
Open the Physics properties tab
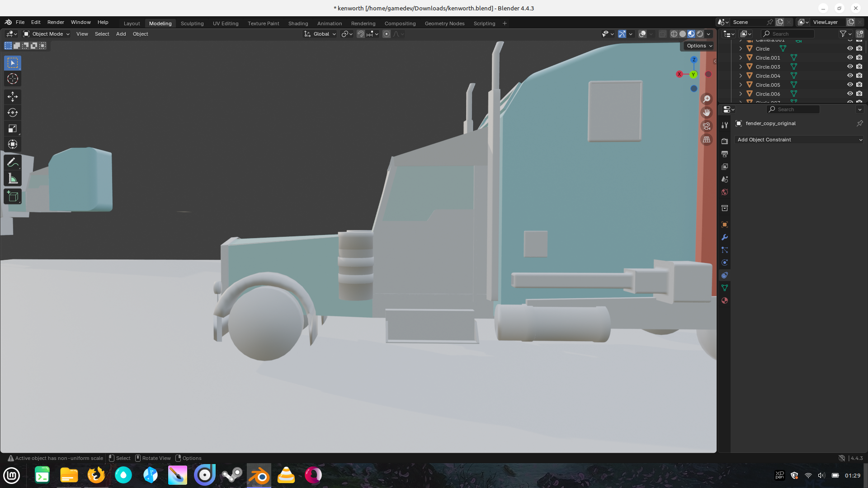[725, 263]
